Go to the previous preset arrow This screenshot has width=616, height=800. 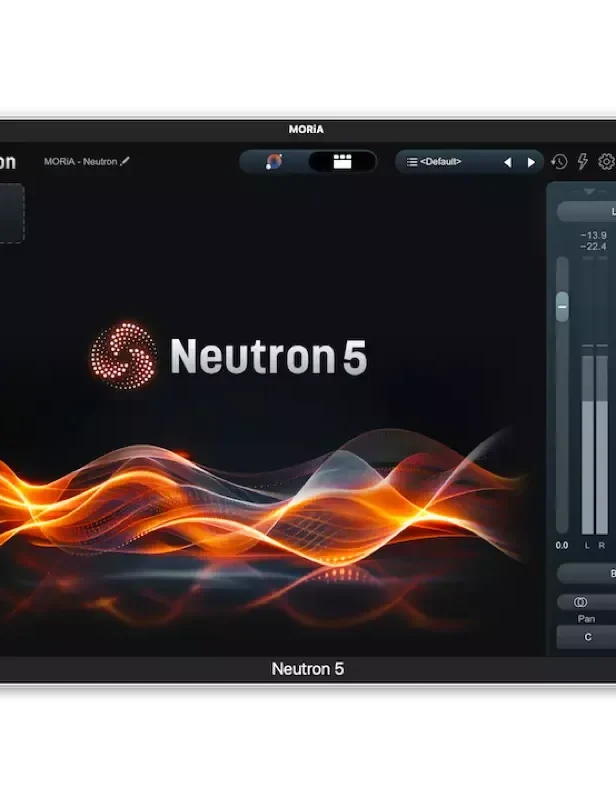(x=507, y=162)
